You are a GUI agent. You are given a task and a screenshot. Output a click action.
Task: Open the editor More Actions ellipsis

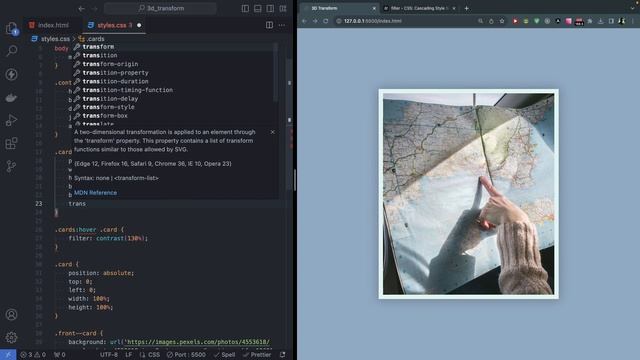click(282, 25)
